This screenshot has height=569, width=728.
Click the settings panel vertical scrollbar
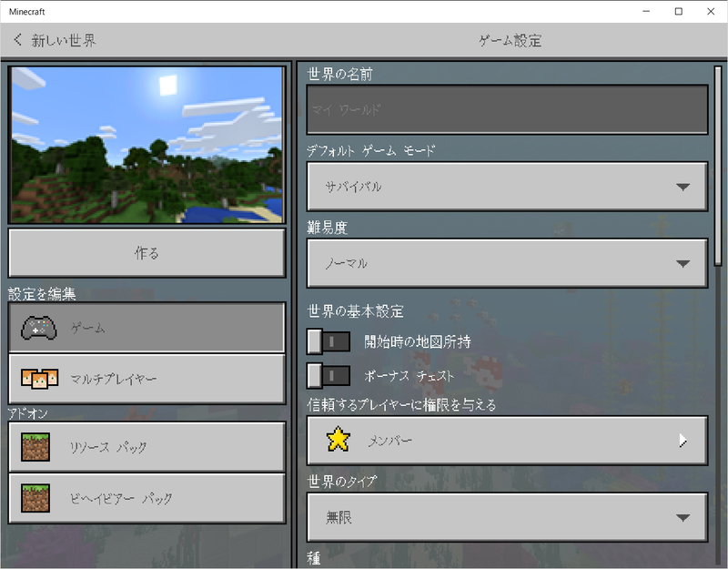[718, 167]
